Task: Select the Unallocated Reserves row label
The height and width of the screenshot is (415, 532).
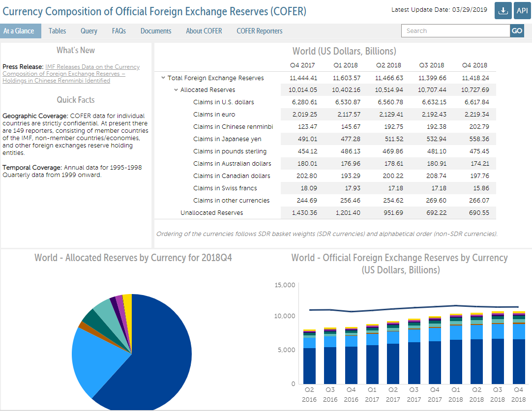Action: point(211,213)
